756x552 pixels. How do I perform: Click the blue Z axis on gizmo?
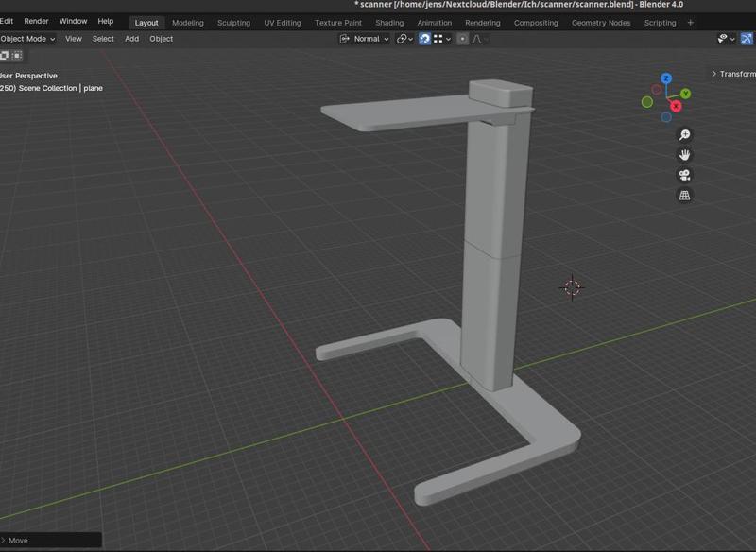[666, 78]
